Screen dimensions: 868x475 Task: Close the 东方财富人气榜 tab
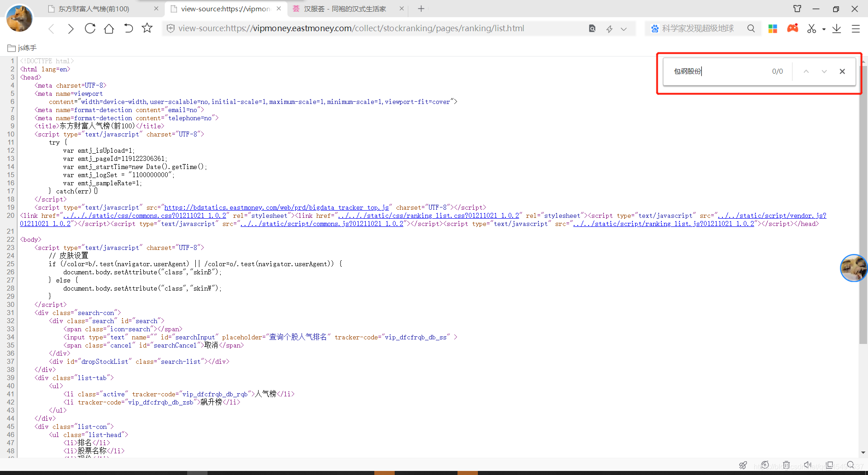tap(156, 9)
